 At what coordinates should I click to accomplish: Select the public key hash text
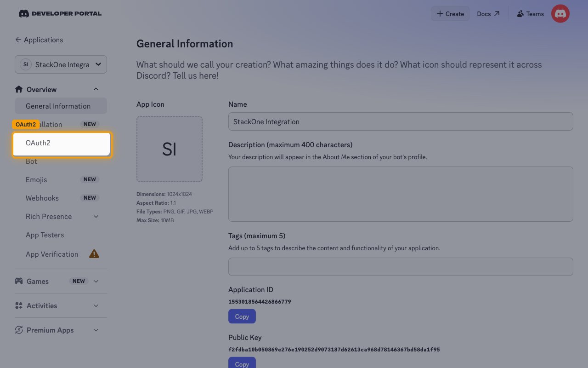point(334,350)
